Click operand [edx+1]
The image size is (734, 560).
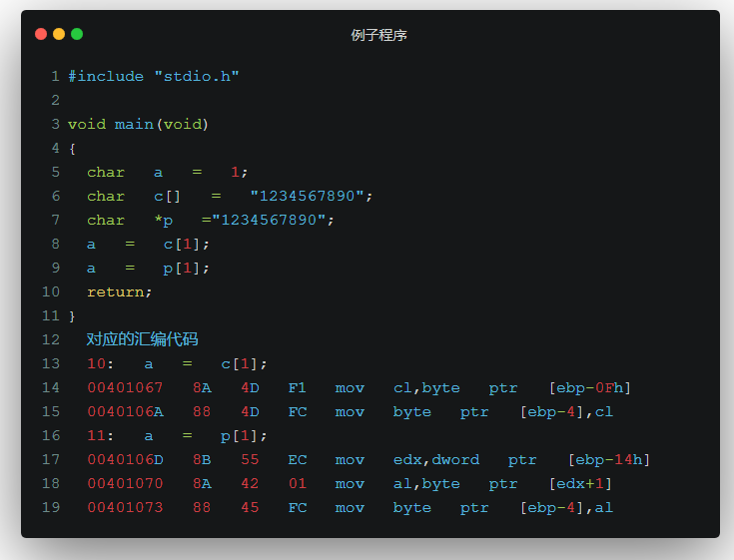[580, 484]
